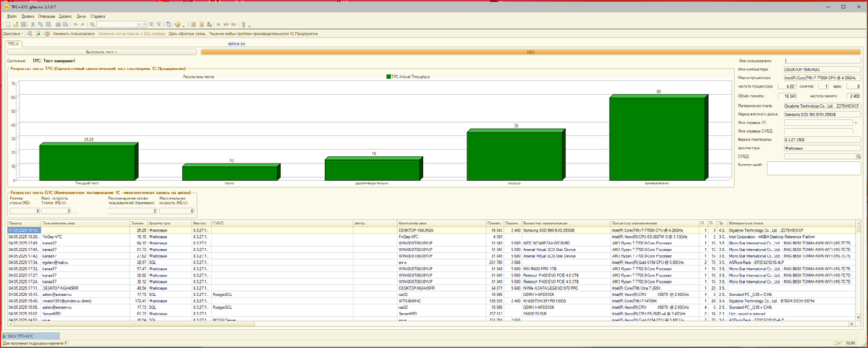The width and height of the screenshot is (868, 348).
Task: Click the Samsung SSD 960 EVO 250GB disk field
Action: click(823, 114)
